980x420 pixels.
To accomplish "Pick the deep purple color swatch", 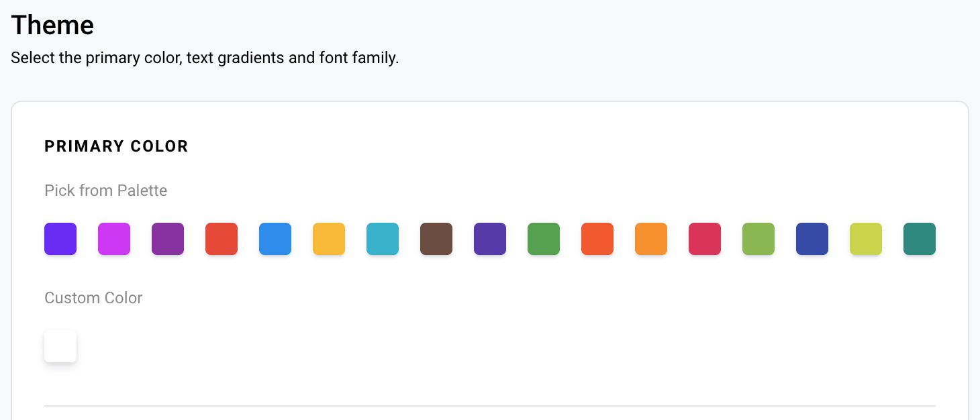I will [168, 239].
